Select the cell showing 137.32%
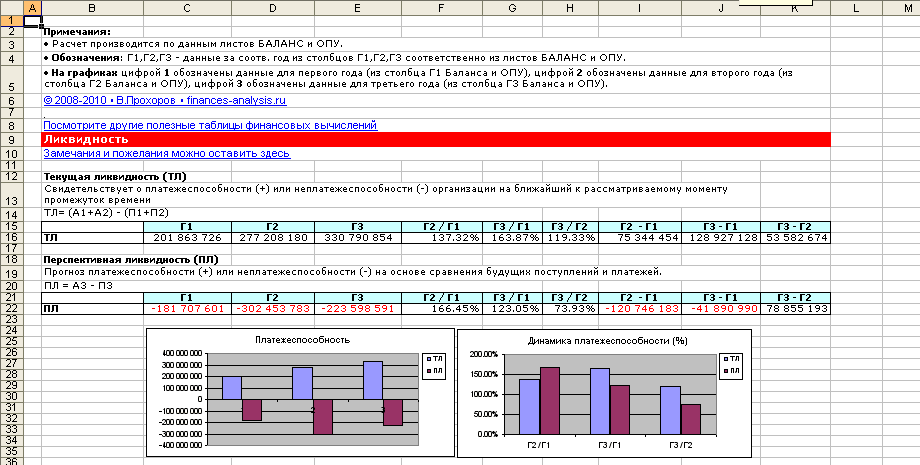Image resolution: width=920 pixels, height=465 pixels. (x=442, y=237)
